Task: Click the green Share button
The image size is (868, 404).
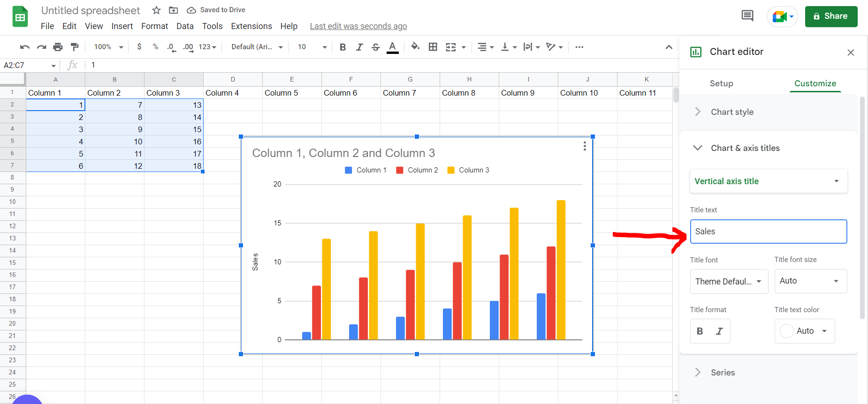Action: (831, 16)
